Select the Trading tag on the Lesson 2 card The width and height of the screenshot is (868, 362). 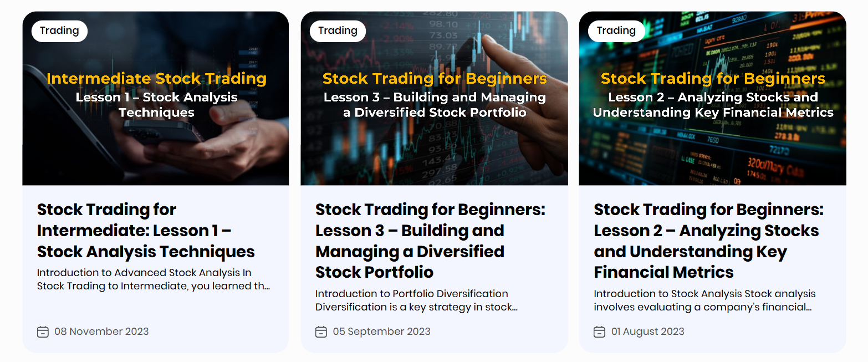pos(616,31)
